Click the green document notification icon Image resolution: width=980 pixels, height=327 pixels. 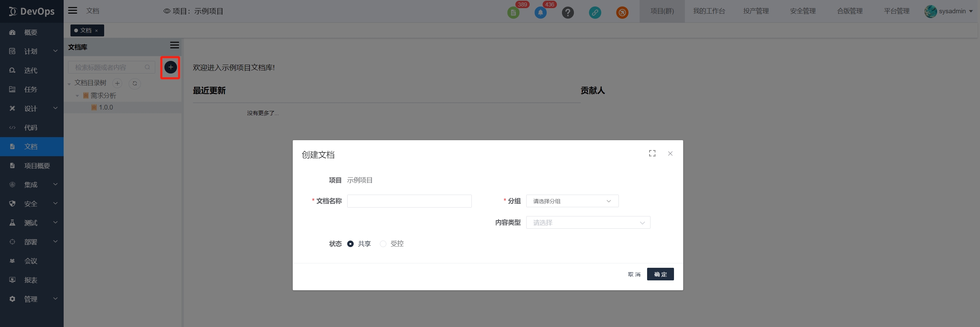coord(513,13)
